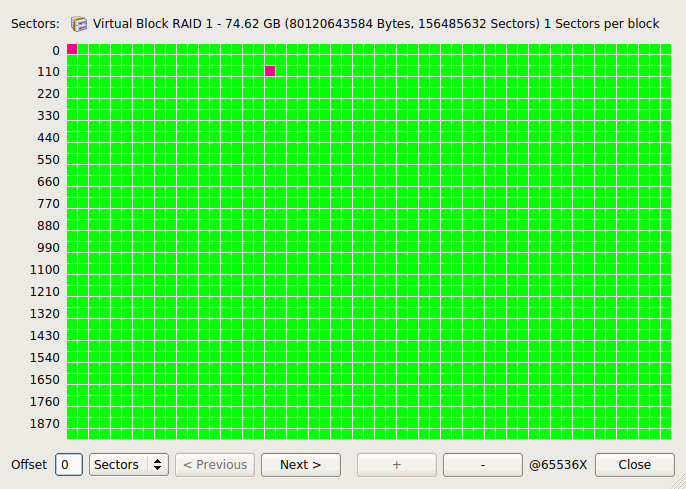Viewport: 686px width, 489px height.
Task: Click the row label 1650
Action: coord(45,380)
